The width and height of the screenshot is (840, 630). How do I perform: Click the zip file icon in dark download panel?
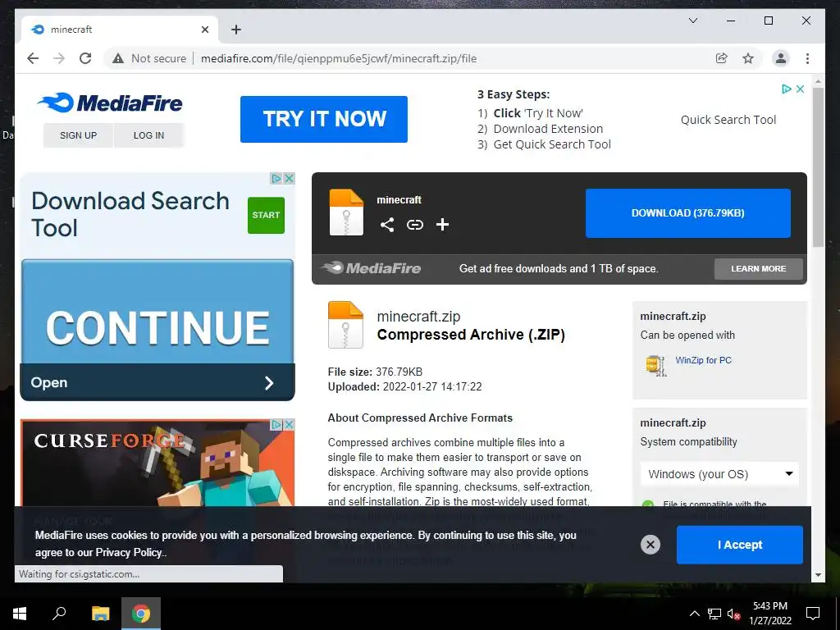click(346, 212)
